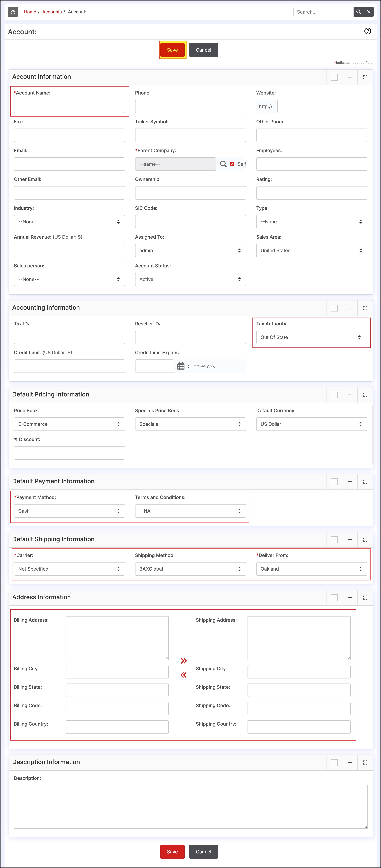Click the search magnifier button
Viewport: 381px width, 868px height.
point(358,12)
